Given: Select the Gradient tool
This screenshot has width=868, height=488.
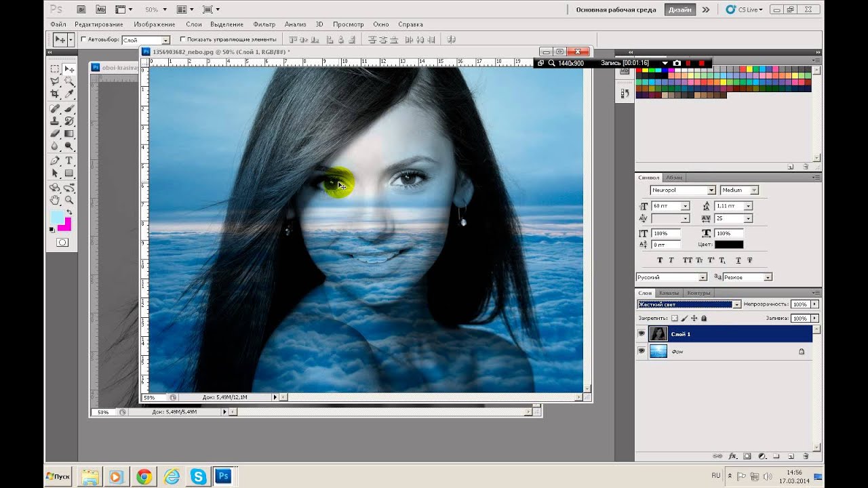Looking at the screenshot, I should click(68, 134).
